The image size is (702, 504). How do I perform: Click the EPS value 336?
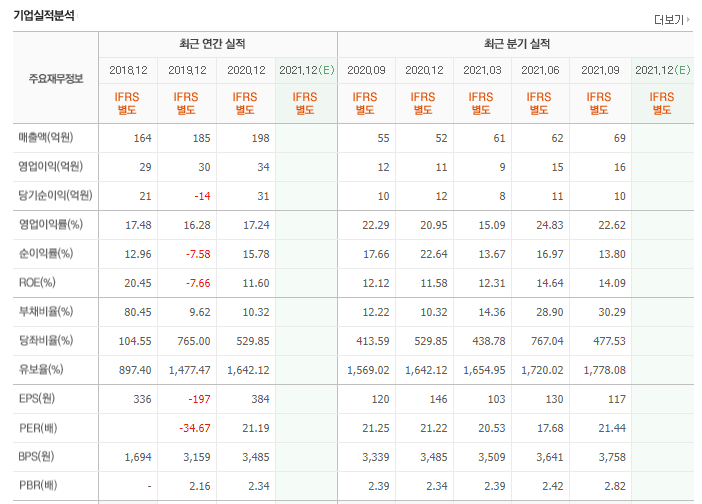click(x=142, y=399)
